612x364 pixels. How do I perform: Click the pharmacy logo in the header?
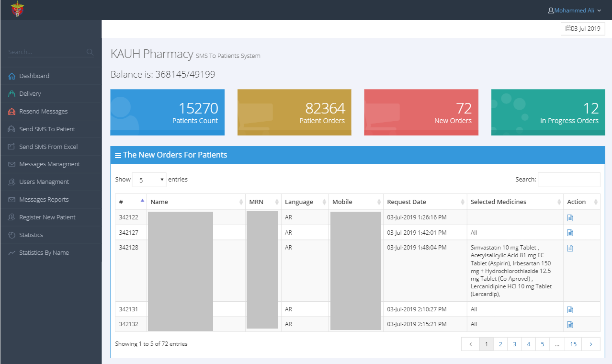(x=17, y=10)
